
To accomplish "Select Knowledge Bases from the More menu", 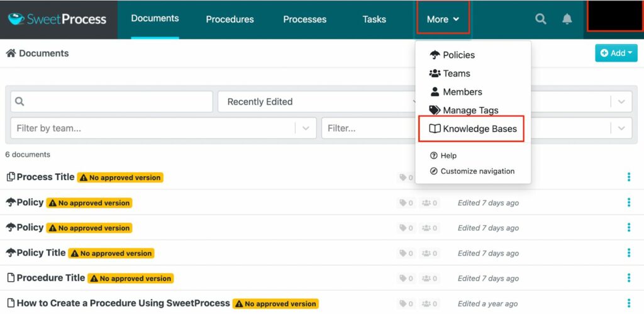I will [473, 129].
